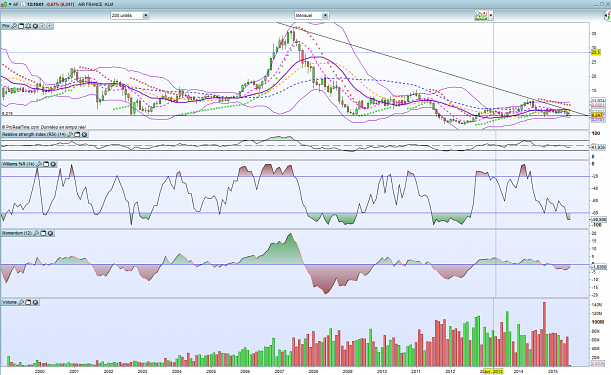
Task: Open the dropdown arrow beside AF ticker
Action: coord(10,4)
